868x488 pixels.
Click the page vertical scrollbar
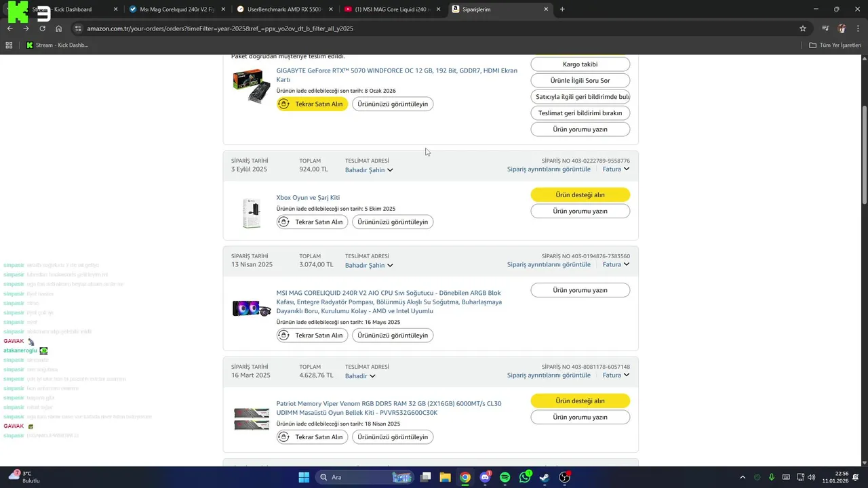(864, 155)
